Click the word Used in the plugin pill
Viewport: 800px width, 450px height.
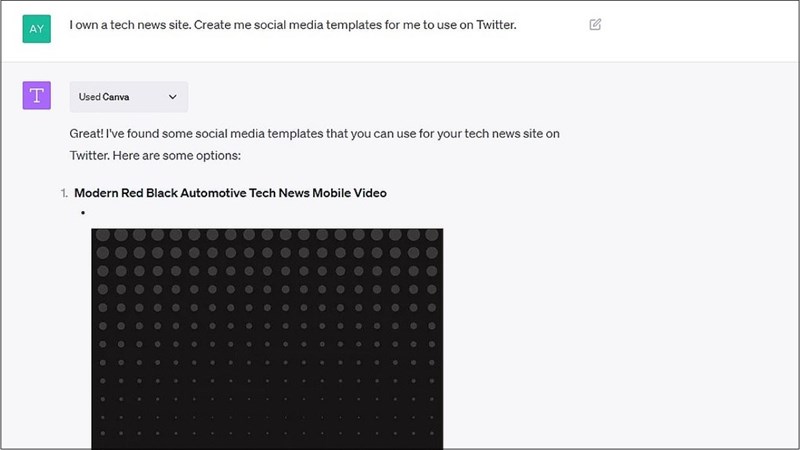pyautogui.click(x=89, y=97)
